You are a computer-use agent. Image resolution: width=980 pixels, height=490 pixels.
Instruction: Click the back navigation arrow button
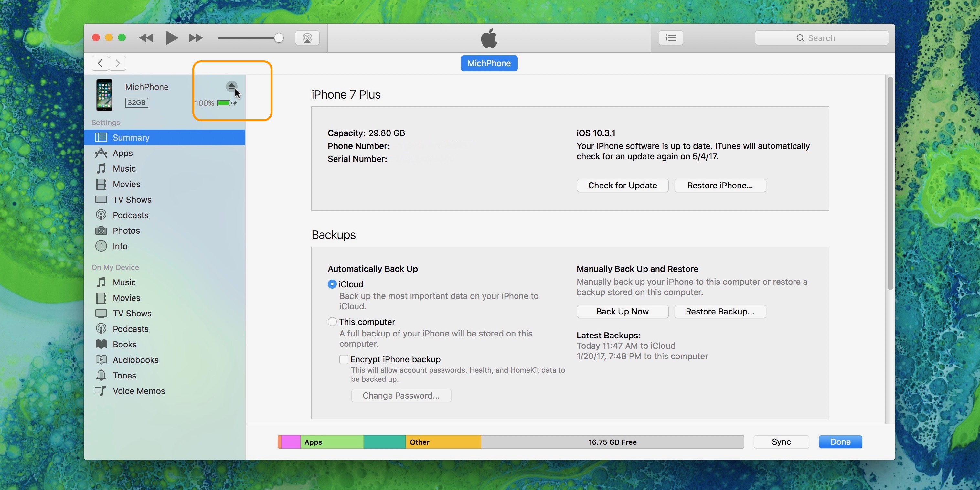100,62
